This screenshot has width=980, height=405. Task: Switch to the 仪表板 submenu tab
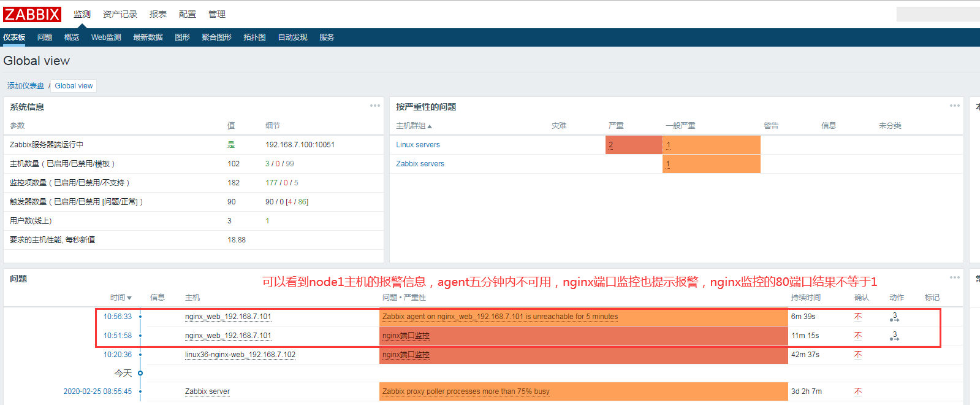[x=14, y=37]
